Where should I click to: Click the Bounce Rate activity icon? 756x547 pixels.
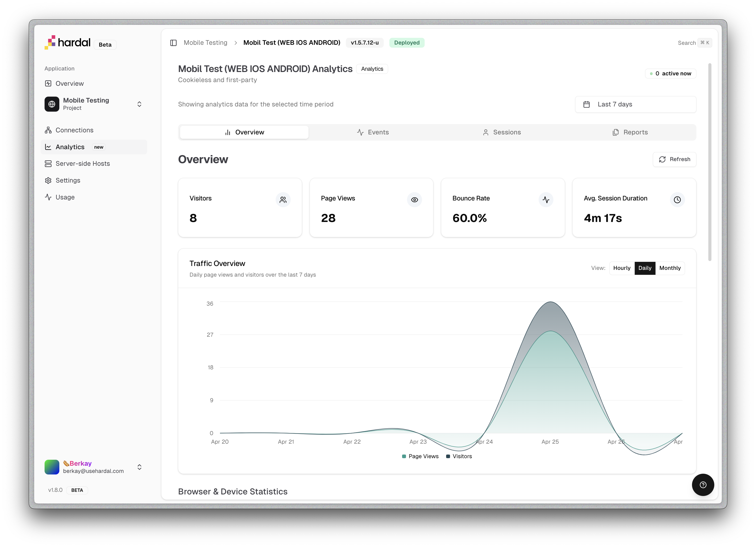[546, 199]
